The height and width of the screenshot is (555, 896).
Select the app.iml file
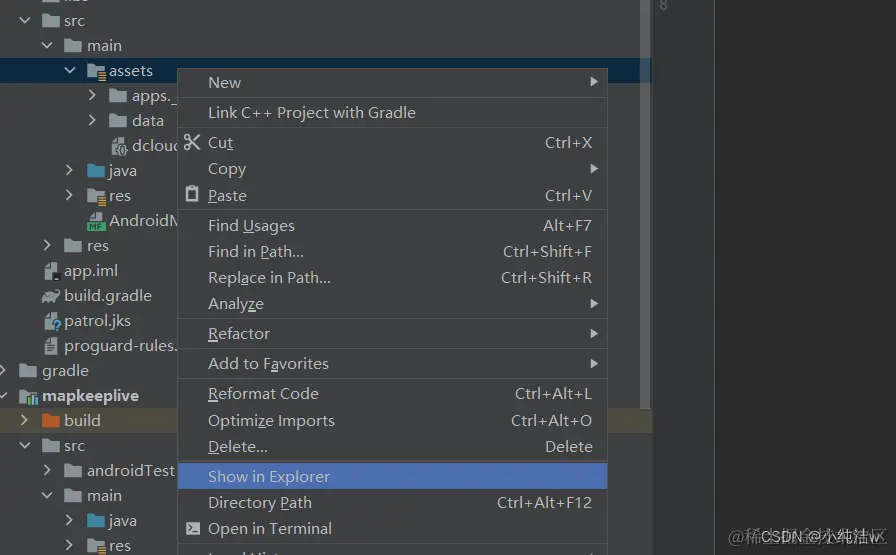tap(91, 271)
